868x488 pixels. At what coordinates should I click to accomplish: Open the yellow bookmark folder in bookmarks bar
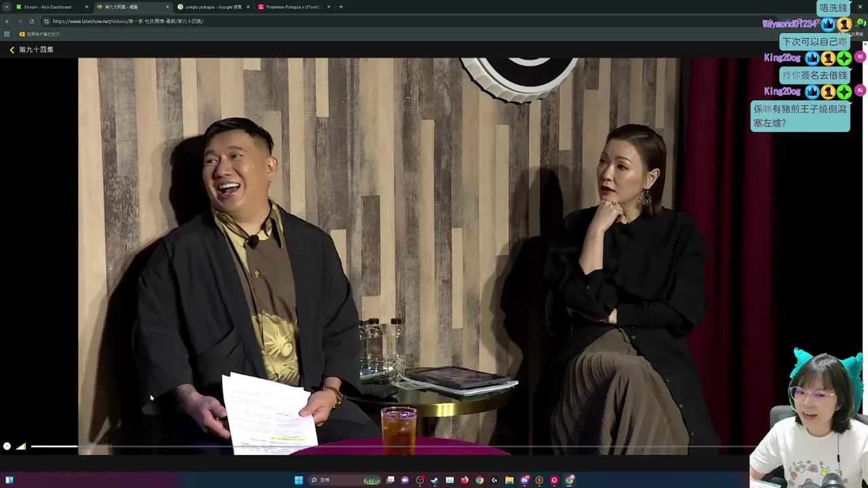click(x=41, y=34)
